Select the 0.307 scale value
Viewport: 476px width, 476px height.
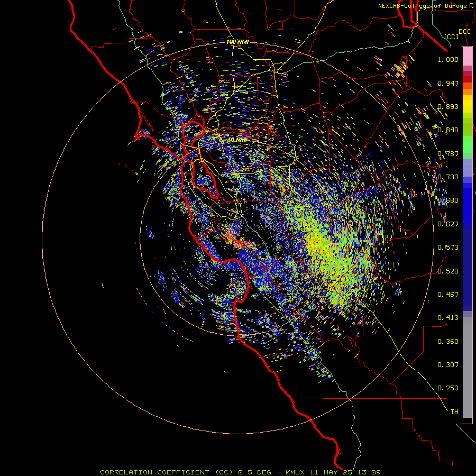(448, 365)
